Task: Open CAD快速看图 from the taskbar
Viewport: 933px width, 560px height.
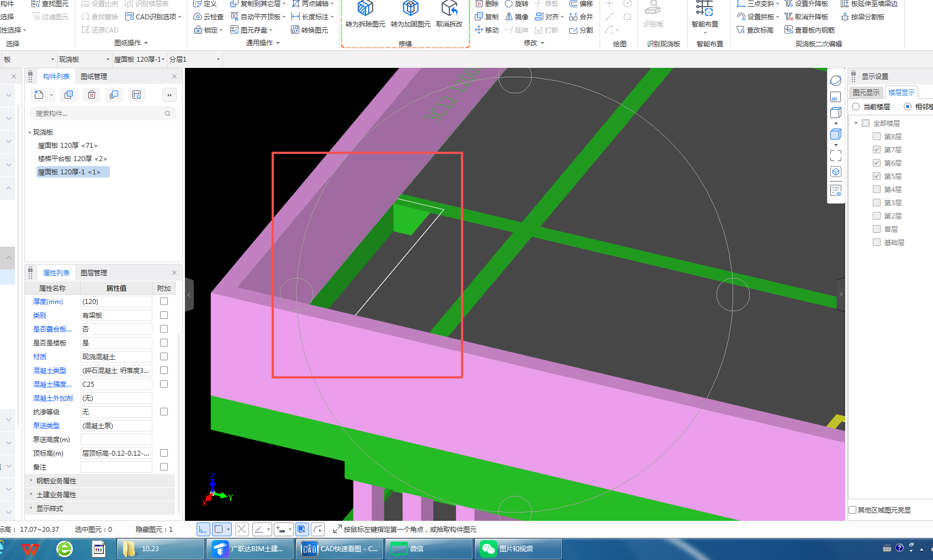Action: tap(340, 549)
